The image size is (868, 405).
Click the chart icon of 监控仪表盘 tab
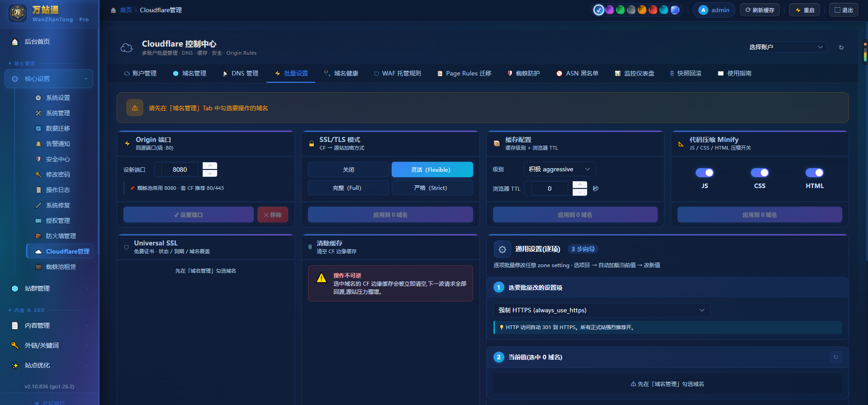617,73
